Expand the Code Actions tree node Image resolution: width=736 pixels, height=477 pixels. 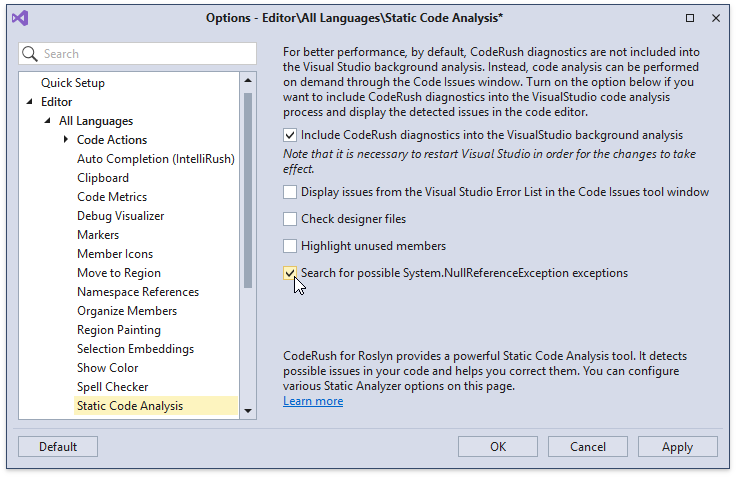[66, 140]
